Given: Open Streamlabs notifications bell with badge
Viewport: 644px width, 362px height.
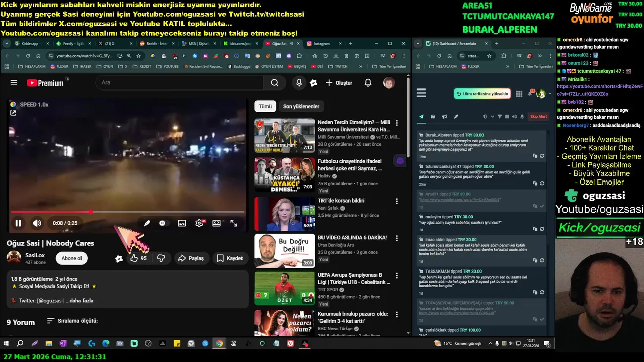Looking at the screenshot, I should click(531, 94).
